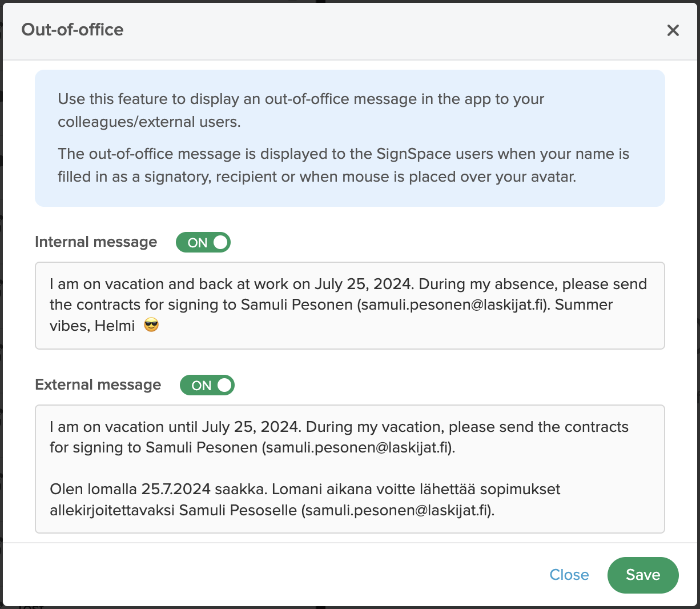Click the 'Internal message' label
This screenshot has width=700, height=609.
pyautogui.click(x=96, y=242)
